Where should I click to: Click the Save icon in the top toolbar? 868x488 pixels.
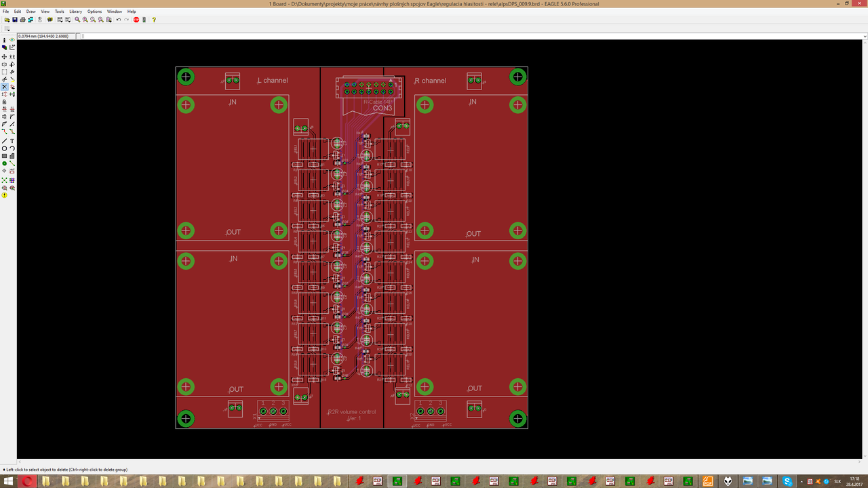(14, 20)
